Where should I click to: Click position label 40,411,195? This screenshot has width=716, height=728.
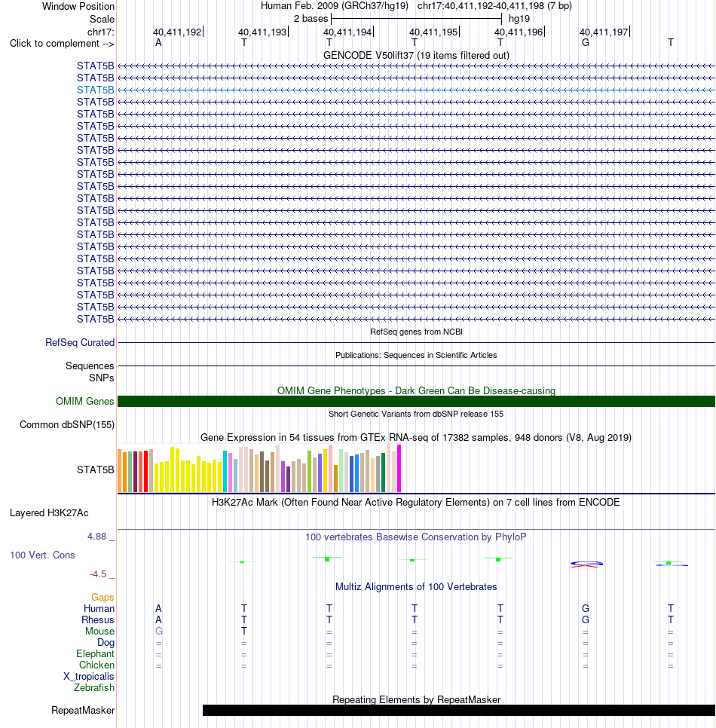pyautogui.click(x=433, y=32)
